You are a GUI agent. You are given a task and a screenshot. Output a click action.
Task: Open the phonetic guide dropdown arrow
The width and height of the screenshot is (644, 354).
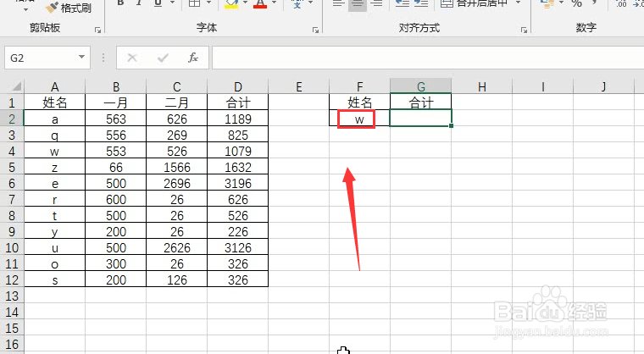310,3
